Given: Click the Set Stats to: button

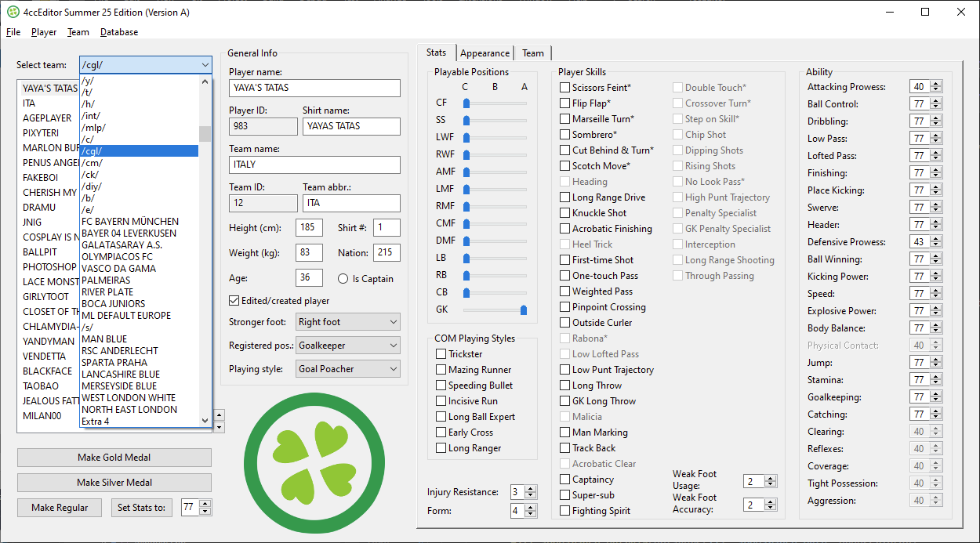Looking at the screenshot, I should [142, 508].
